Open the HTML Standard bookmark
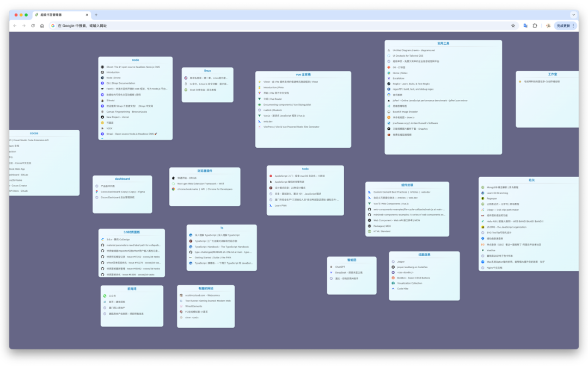The height and width of the screenshot is (368, 588). point(382,232)
